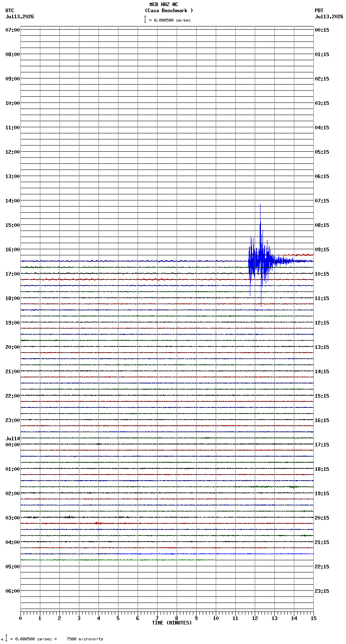Click the '23:15' PDT time label
This screenshot has width=346, height=644.
(322, 591)
